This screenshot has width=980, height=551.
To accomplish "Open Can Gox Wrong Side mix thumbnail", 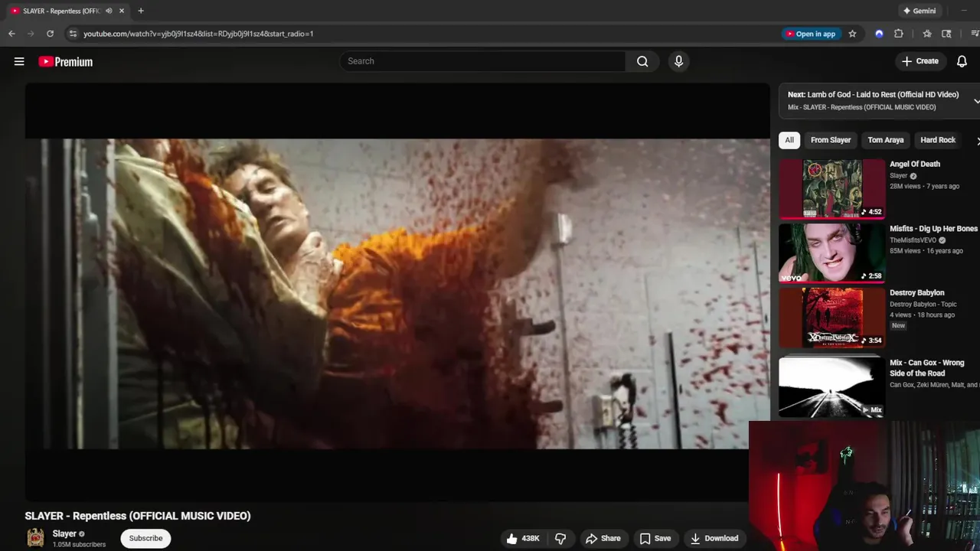I will (x=832, y=386).
